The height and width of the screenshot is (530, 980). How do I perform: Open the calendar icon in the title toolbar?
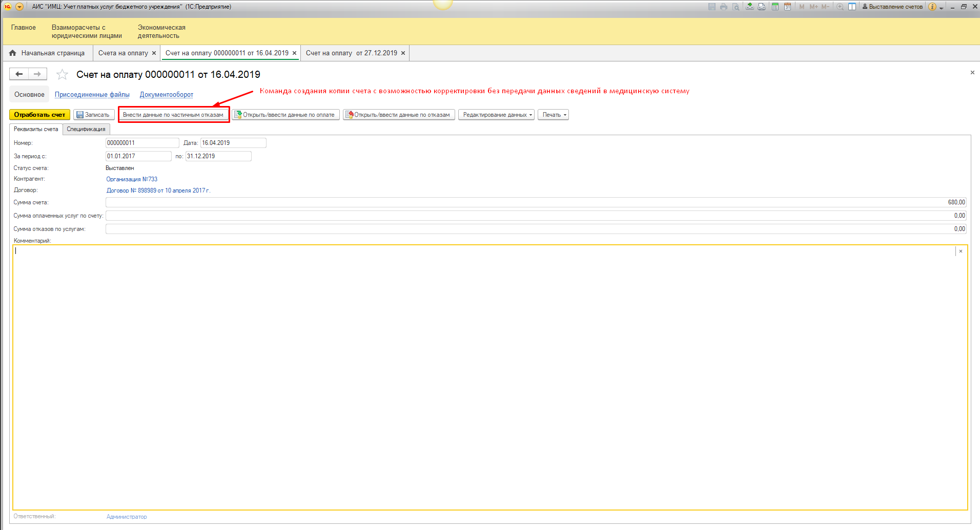[x=787, y=7]
